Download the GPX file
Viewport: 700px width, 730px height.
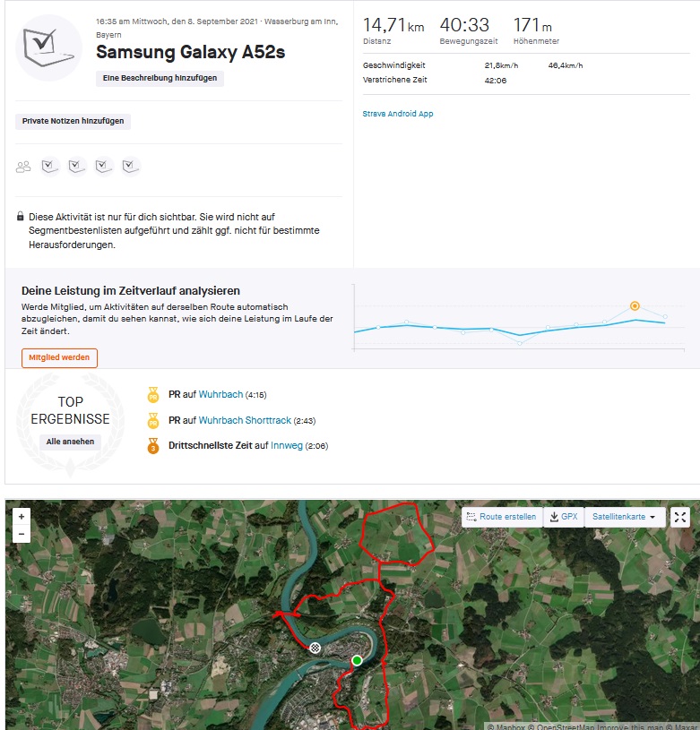(x=564, y=517)
